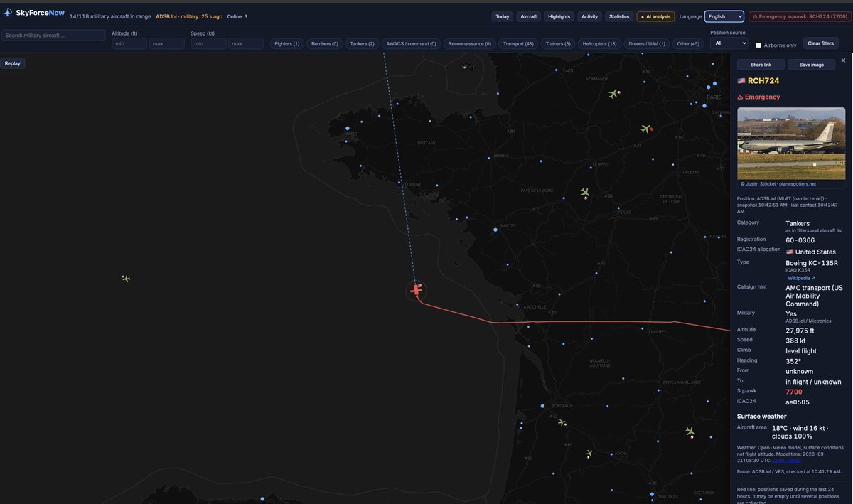
Task: Click the speed value 388 kt
Action: click(795, 341)
